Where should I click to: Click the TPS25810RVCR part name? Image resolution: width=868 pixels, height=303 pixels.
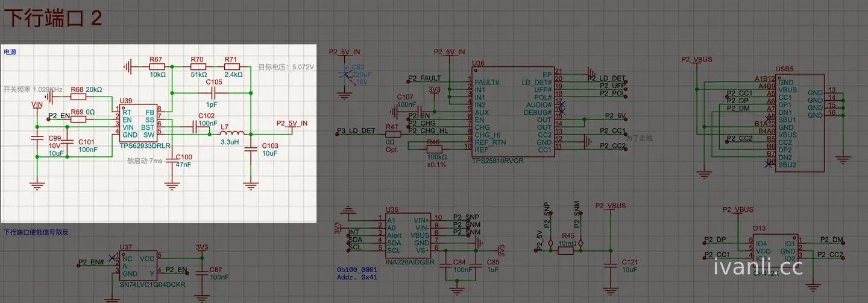tap(498, 161)
